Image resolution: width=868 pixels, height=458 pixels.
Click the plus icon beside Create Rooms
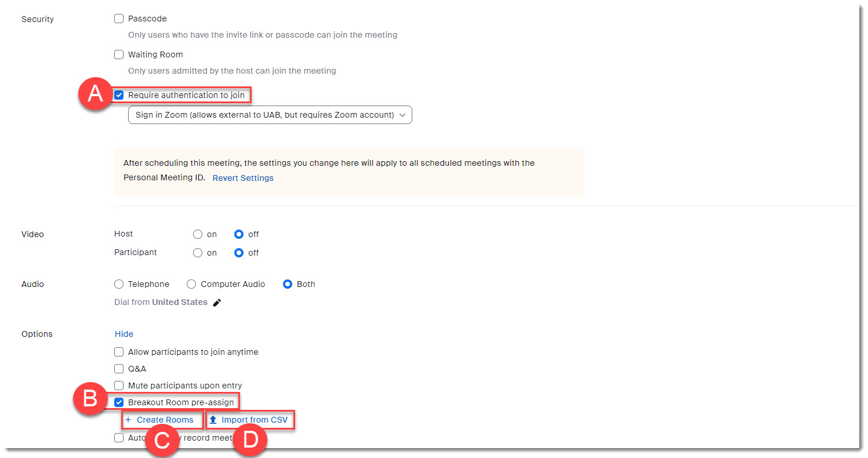click(128, 420)
